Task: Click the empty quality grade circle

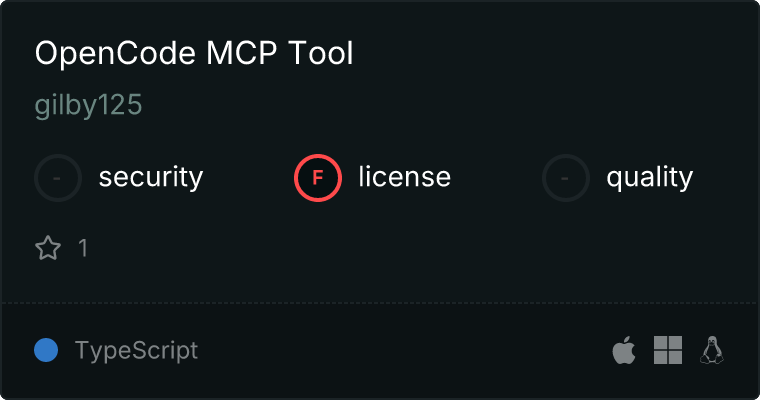Action: tap(566, 178)
